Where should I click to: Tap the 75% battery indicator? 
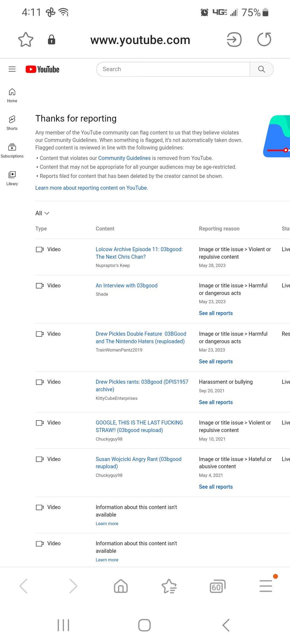coord(255,13)
